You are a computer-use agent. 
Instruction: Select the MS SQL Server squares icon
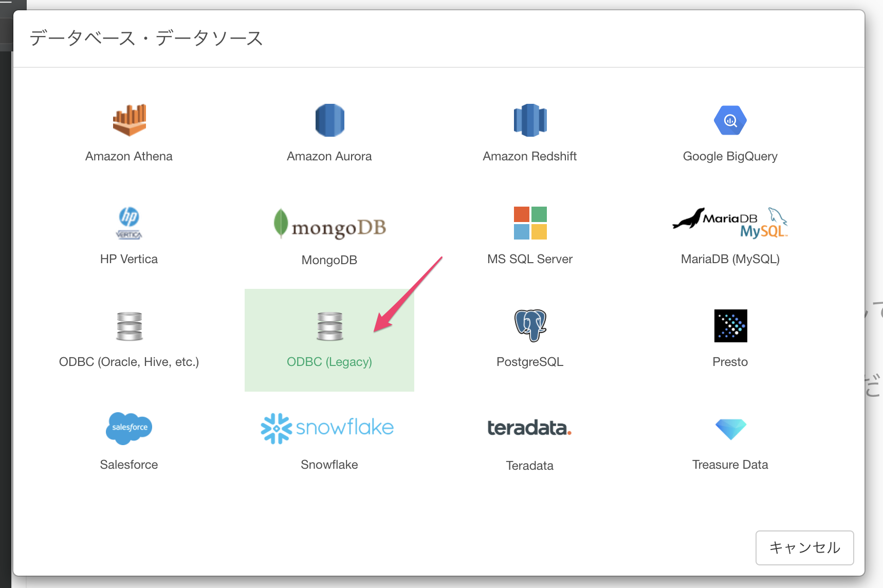pos(530,223)
